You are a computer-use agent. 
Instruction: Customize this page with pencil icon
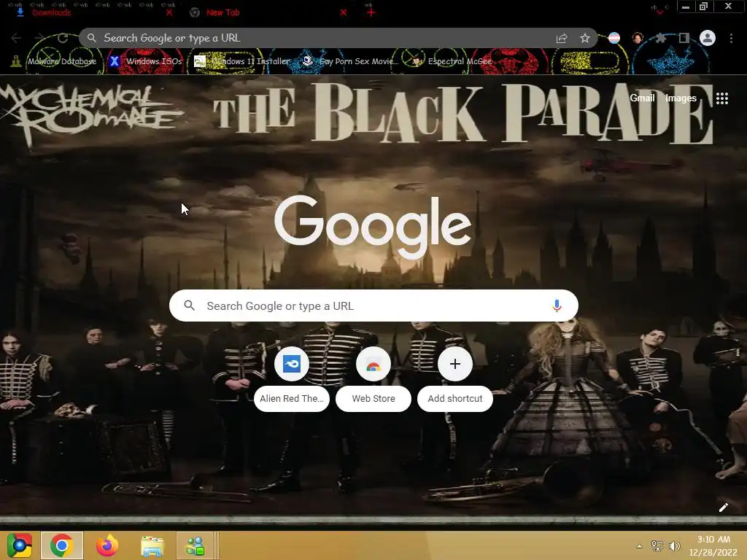pyautogui.click(x=723, y=507)
